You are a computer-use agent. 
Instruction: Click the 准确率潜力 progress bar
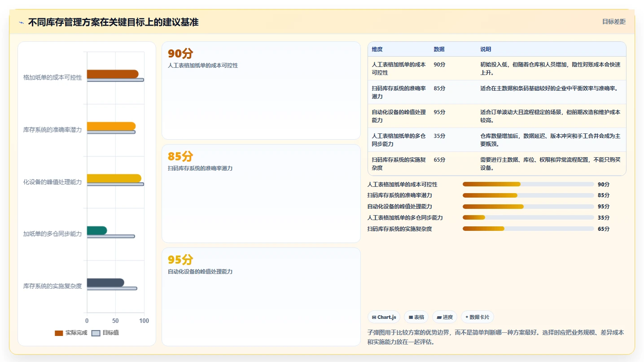tap(528, 195)
